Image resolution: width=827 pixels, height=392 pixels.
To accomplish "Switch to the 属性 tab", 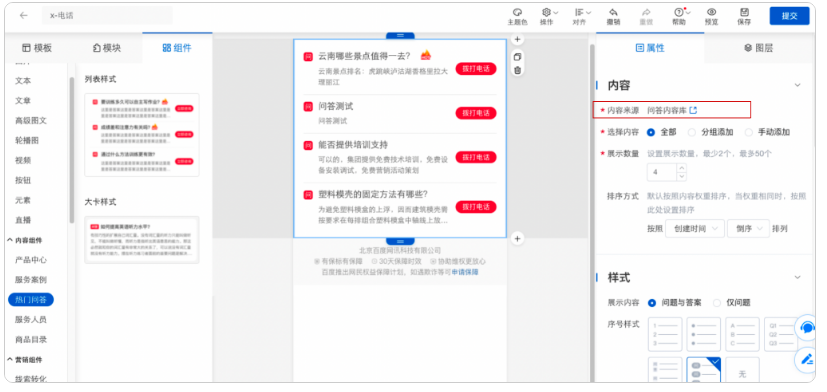I will [650, 48].
